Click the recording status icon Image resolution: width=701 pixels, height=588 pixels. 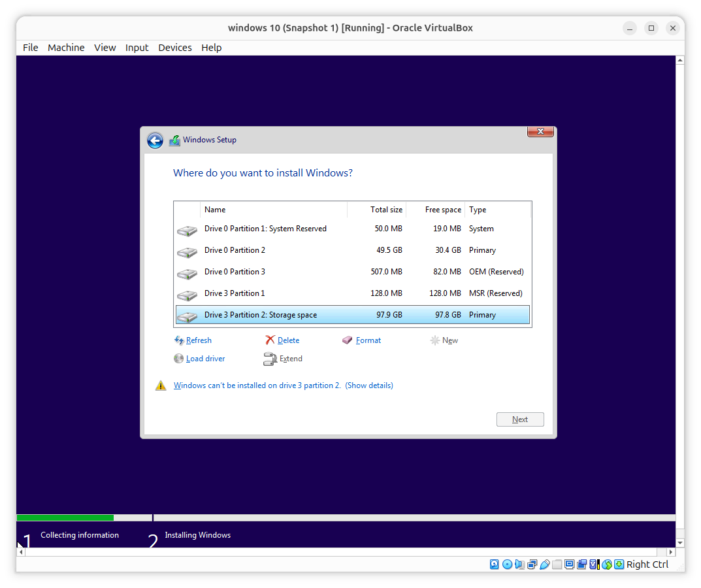coord(581,564)
